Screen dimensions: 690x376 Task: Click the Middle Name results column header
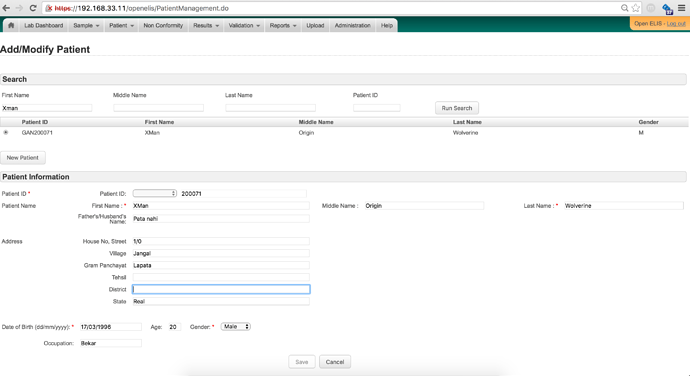click(316, 122)
